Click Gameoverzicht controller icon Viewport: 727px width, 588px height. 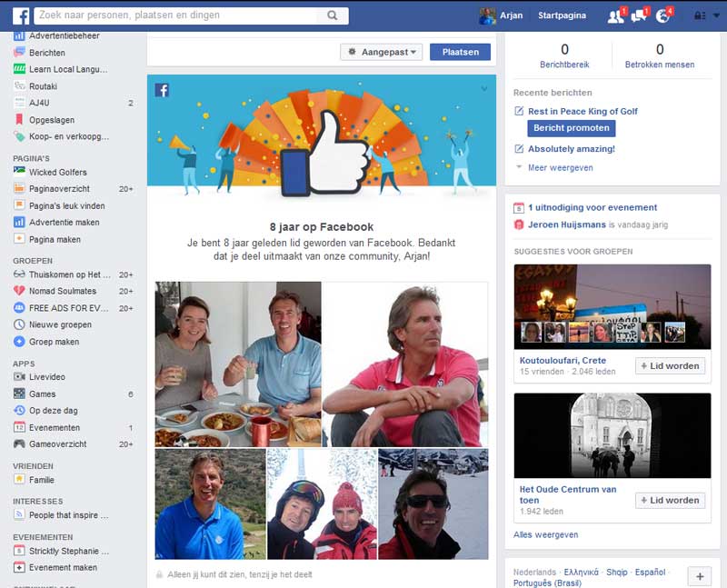(19, 443)
